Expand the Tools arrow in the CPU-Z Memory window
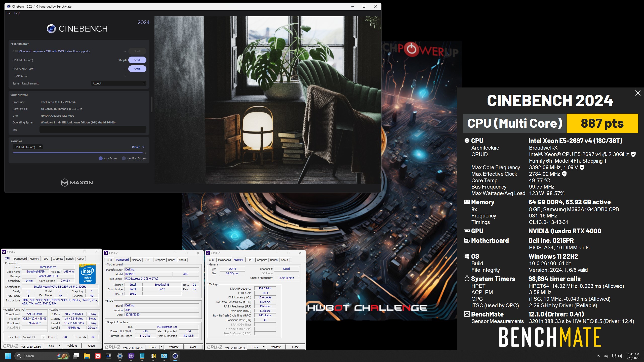 pyautogui.click(x=264, y=347)
